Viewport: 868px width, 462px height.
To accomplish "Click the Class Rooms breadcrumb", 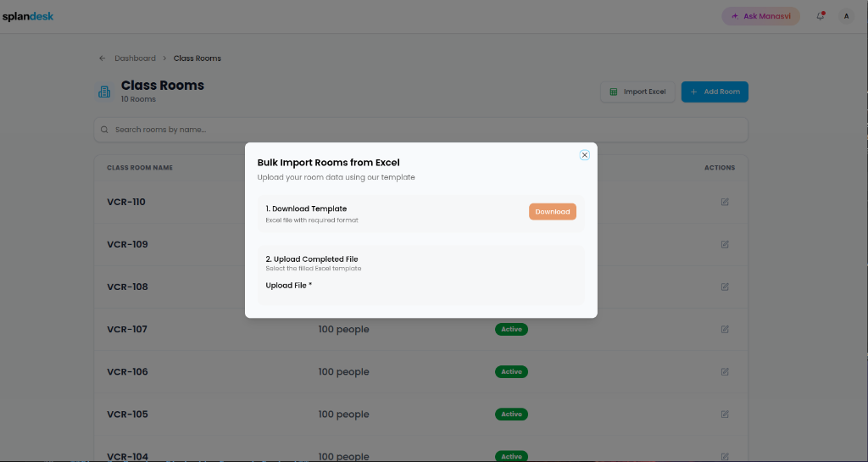I will (x=197, y=58).
